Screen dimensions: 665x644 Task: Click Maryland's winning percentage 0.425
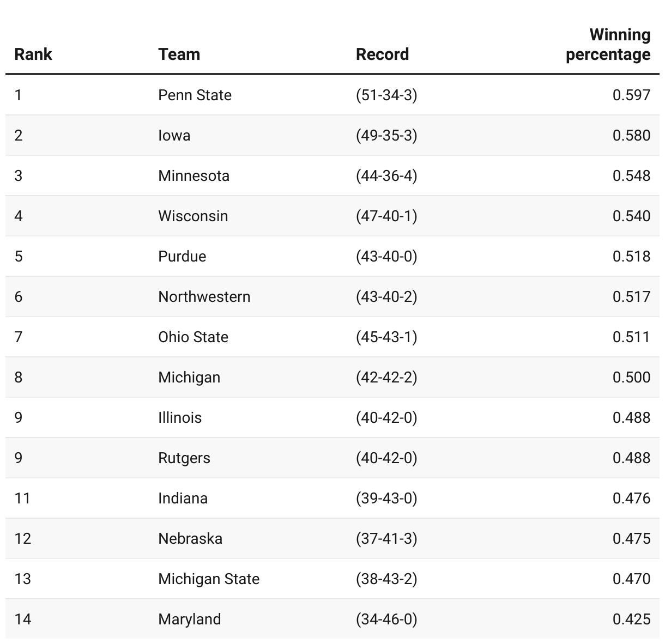click(x=631, y=619)
